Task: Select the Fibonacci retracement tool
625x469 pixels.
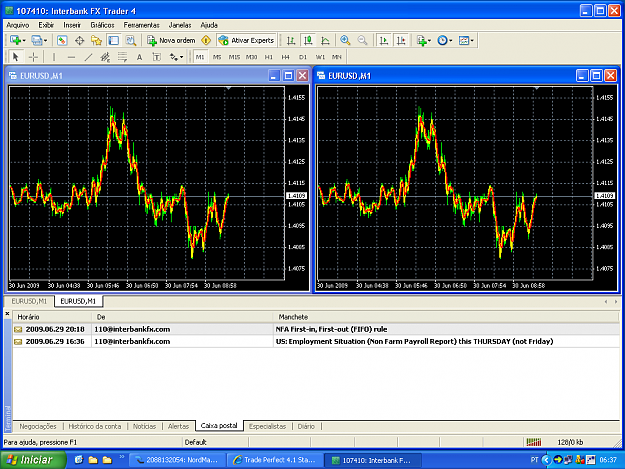Action: (122, 57)
